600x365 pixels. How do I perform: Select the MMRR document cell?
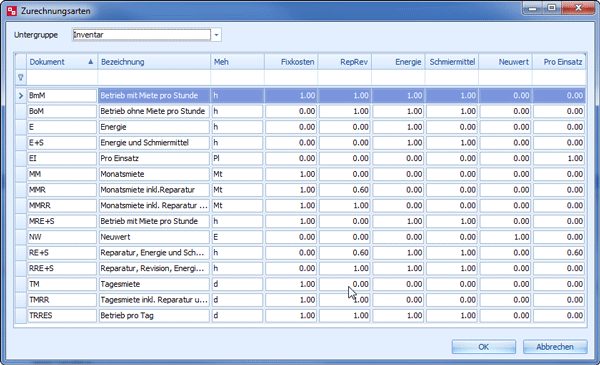(62, 205)
